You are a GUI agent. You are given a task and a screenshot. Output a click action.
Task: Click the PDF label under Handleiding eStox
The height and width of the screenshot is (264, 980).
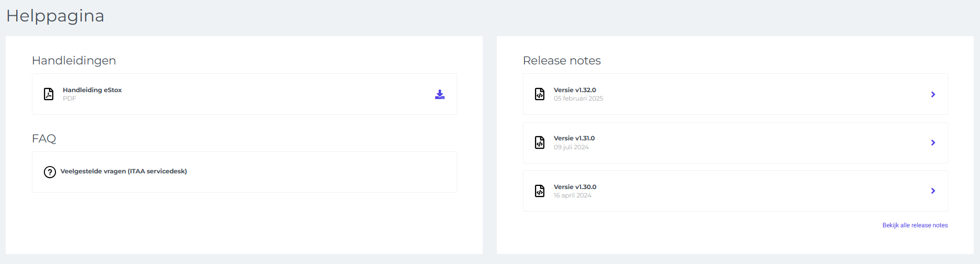point(69,98)
